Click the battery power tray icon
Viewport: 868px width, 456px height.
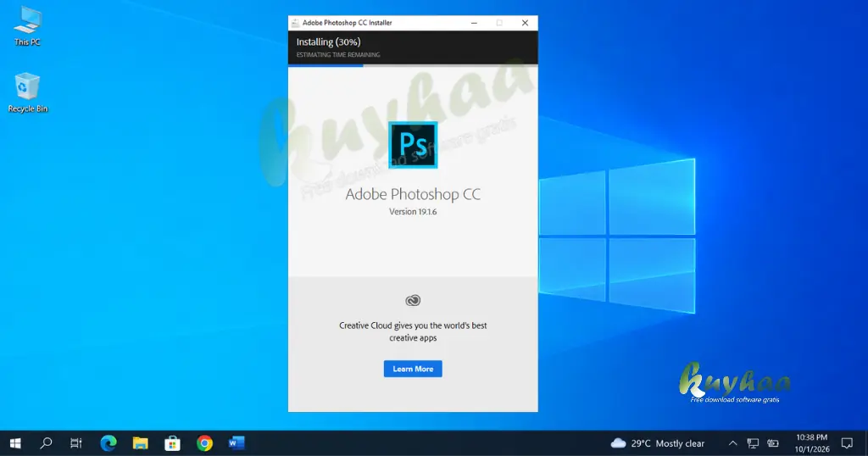[x=773, y=443]
